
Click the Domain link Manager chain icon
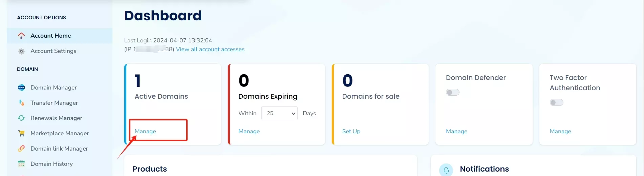(21, 149)
